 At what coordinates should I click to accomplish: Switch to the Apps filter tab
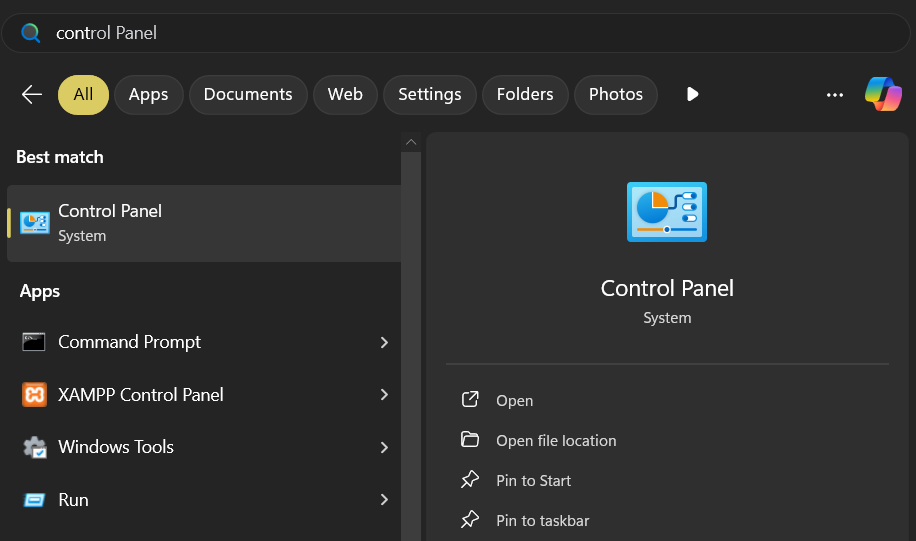pos(148,95)
